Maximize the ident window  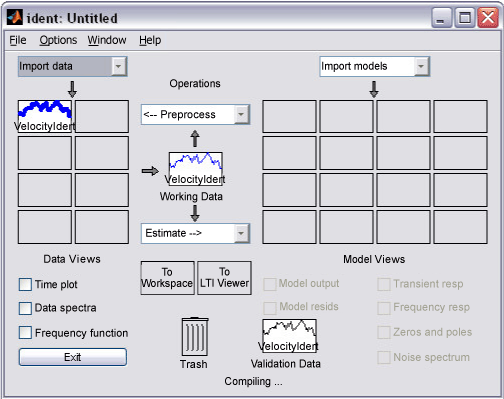(x=465, y=18)
